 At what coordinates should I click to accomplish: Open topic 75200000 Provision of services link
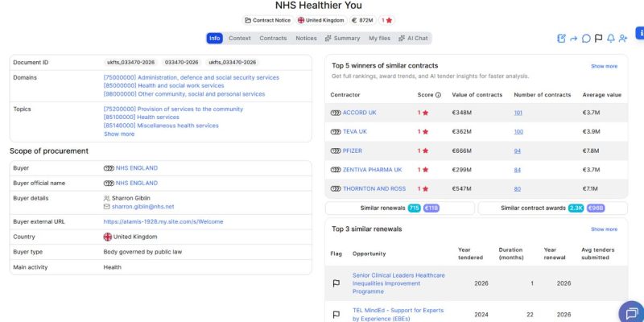click(173, 109)
